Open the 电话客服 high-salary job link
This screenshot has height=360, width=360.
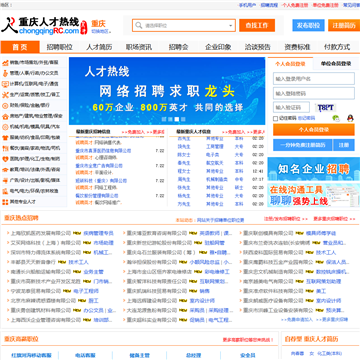point(85,355)
